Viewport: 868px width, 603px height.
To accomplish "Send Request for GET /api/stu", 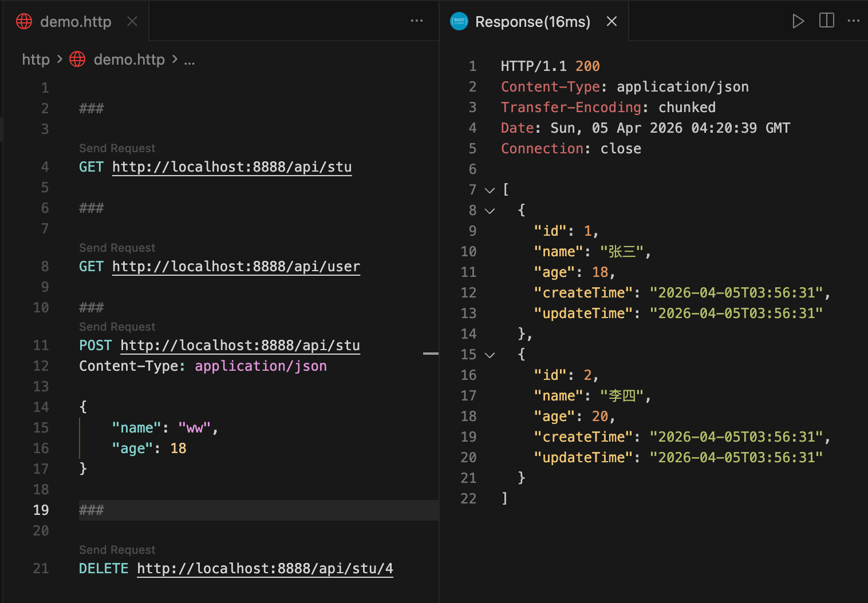I will click(117, 148).
